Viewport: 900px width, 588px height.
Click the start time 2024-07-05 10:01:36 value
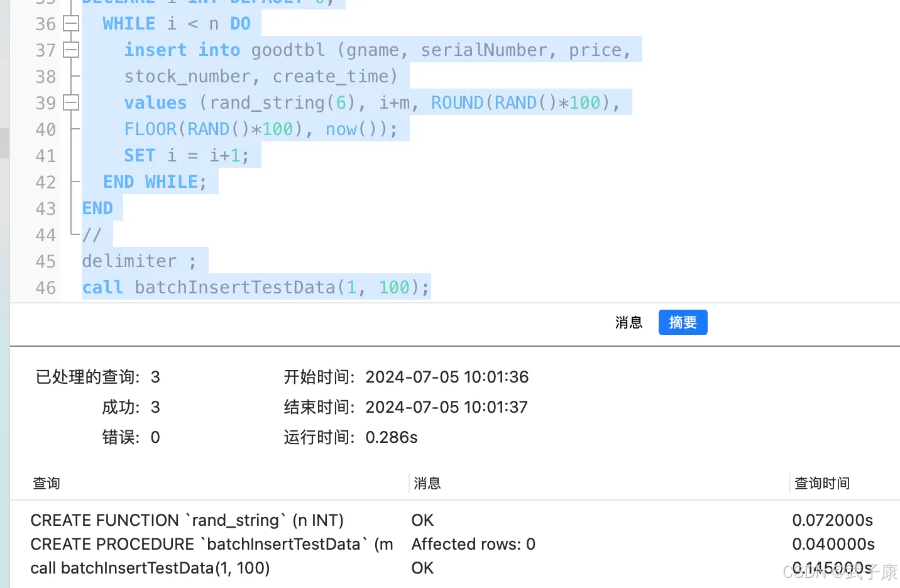[447, 377]
